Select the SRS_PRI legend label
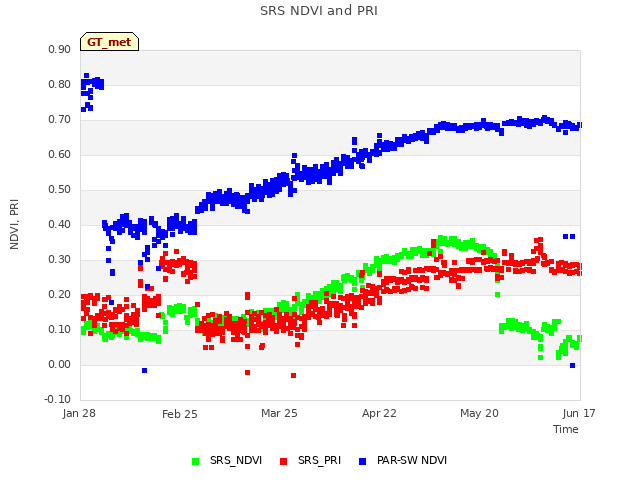This screenshot has width=640, height=480. tap(319, 460)
